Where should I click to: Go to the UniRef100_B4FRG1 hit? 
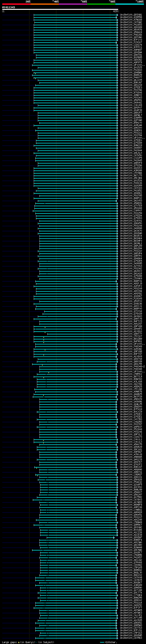[x=131, y=341]
